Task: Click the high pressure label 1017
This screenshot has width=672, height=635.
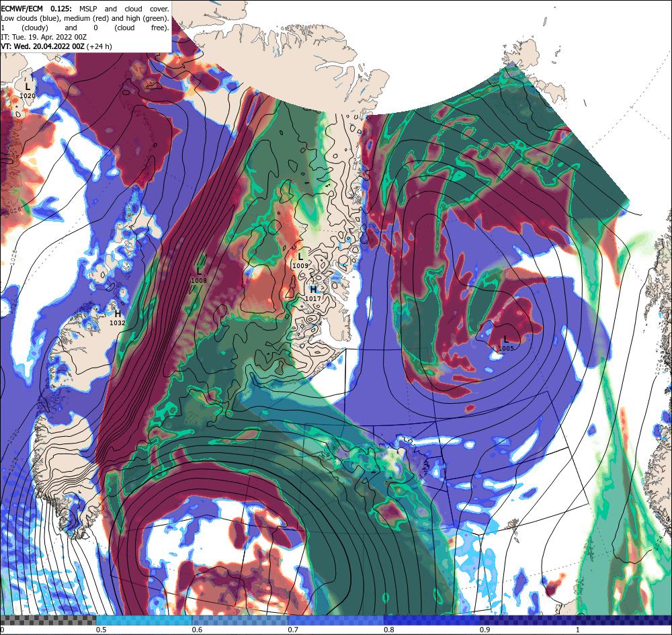Action: pyautogui.click(x=313, y=294)
